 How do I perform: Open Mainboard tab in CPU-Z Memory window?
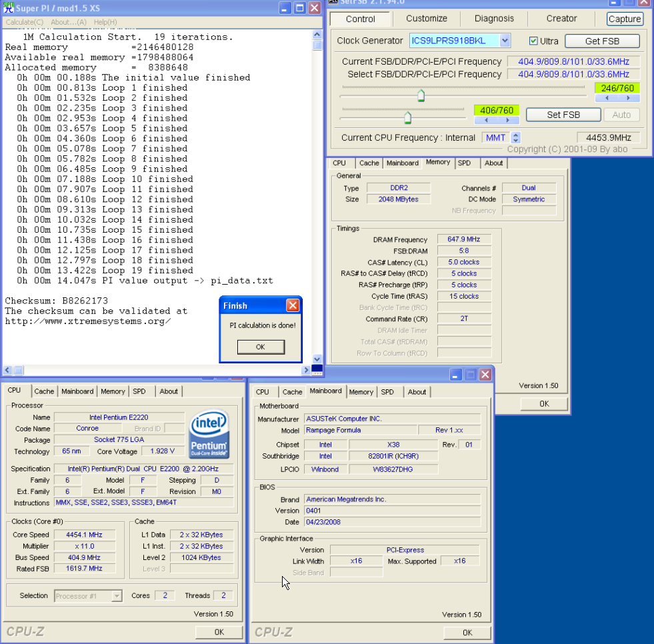coord(402,163)
